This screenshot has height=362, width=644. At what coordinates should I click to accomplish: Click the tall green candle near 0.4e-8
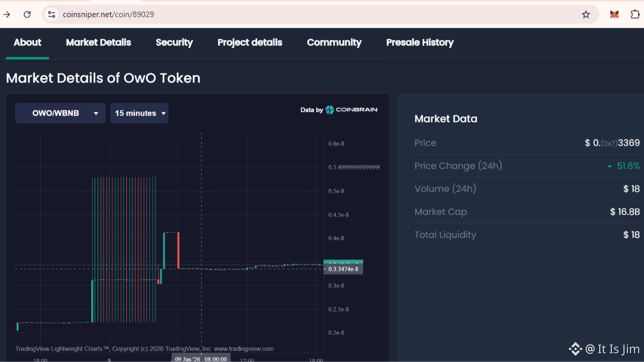[165, 250]
